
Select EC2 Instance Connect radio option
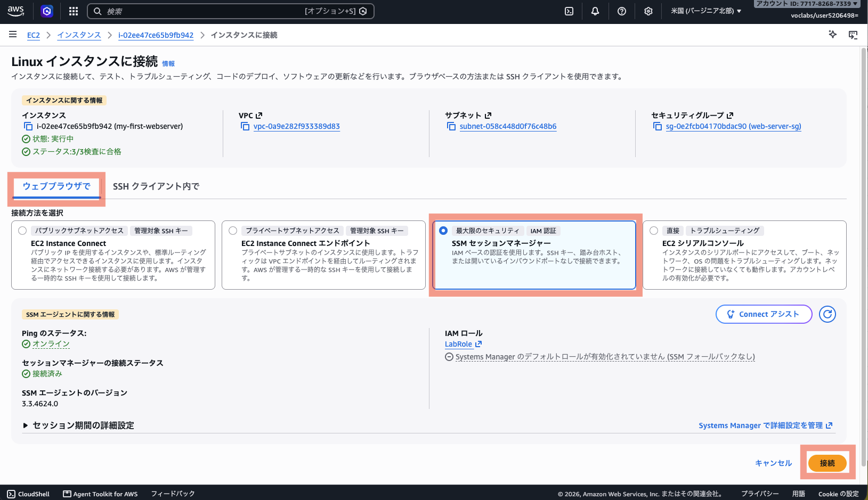pos(22,231)
